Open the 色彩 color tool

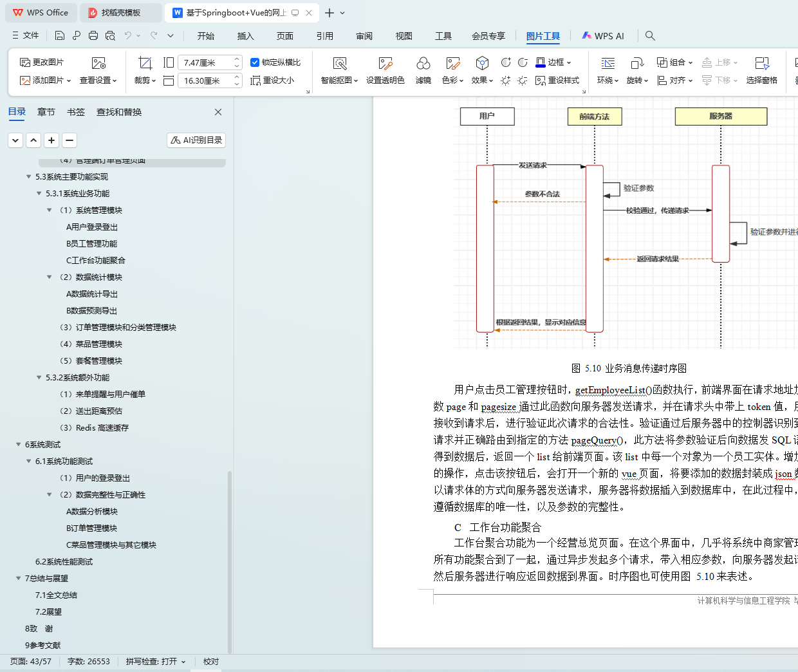click(x=452, y=71)
